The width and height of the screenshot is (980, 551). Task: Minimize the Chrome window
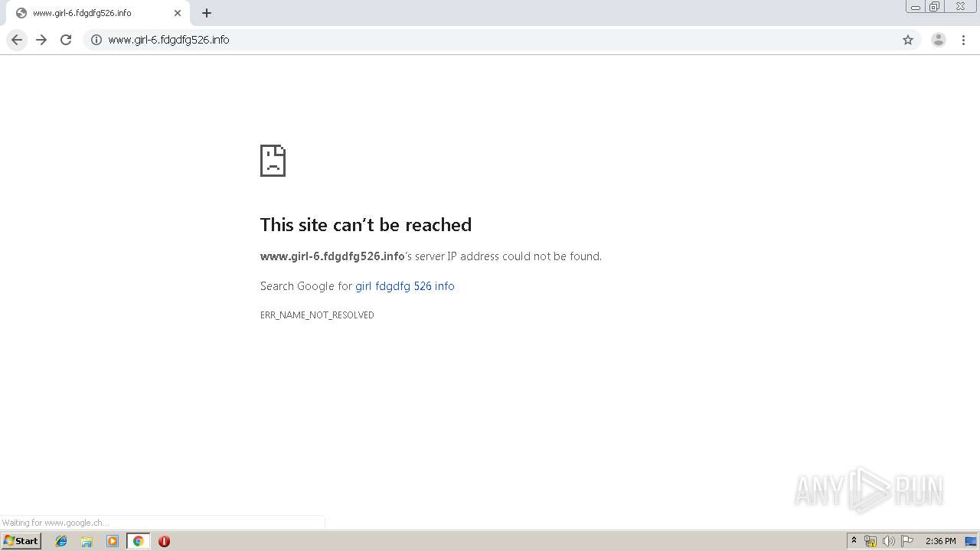pyautogui.click(x=915, y=7)
